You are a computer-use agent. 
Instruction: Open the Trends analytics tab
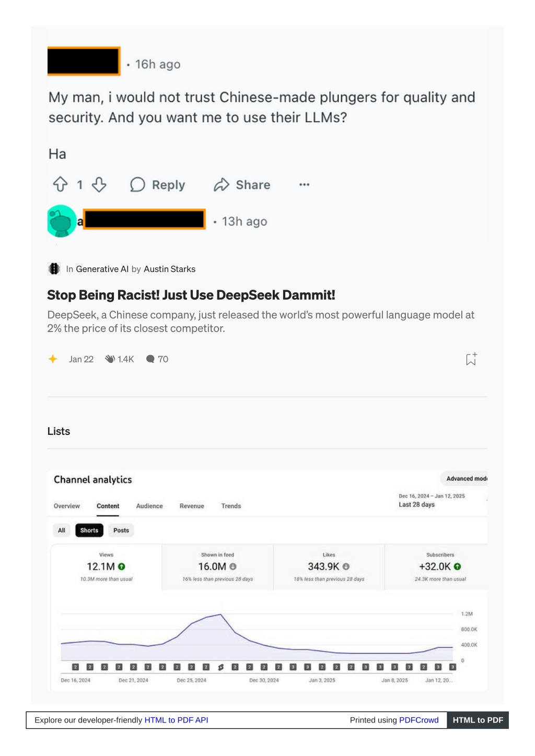tap(231, 506)
